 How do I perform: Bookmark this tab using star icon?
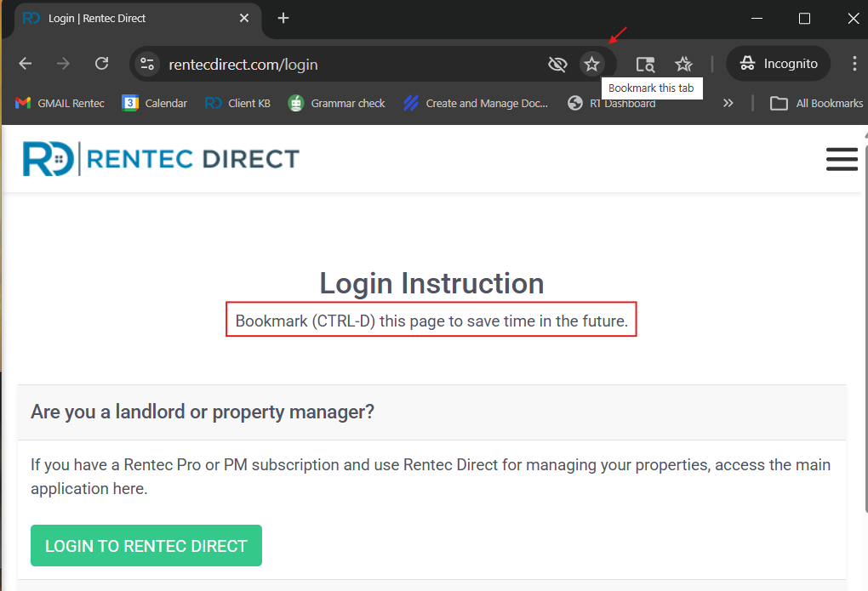pyautogui.click(x=591, y=64)
